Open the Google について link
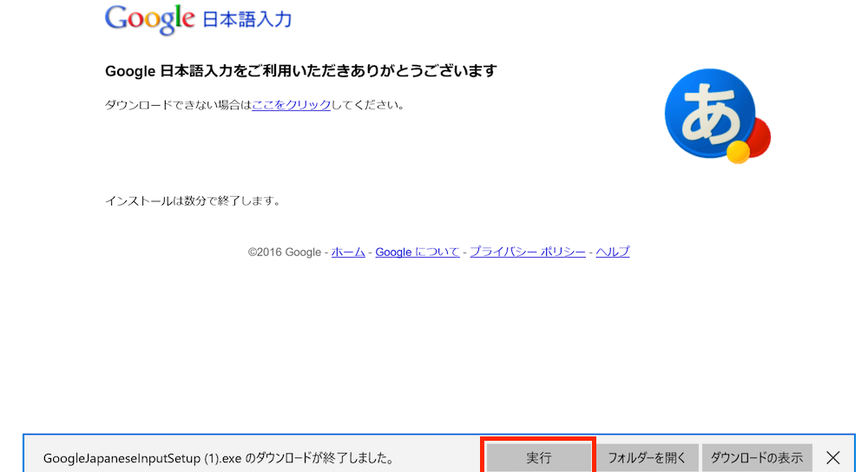868x472 pixels. [418, 252]
